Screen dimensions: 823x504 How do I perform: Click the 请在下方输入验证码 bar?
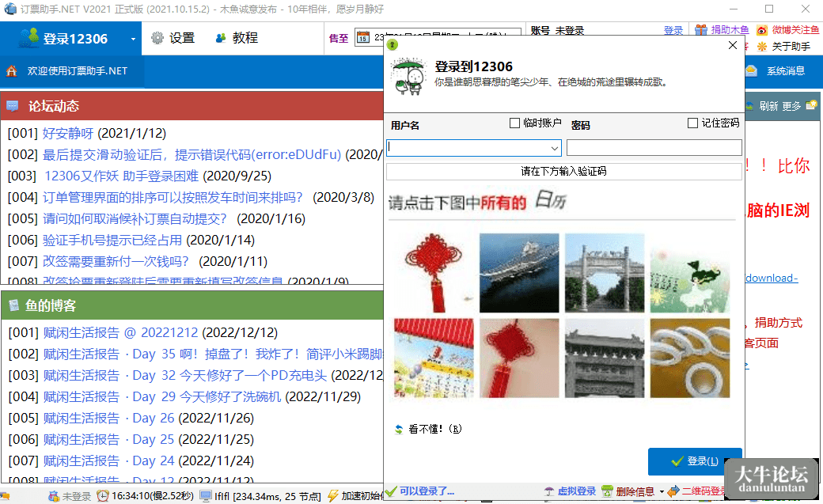563,172
